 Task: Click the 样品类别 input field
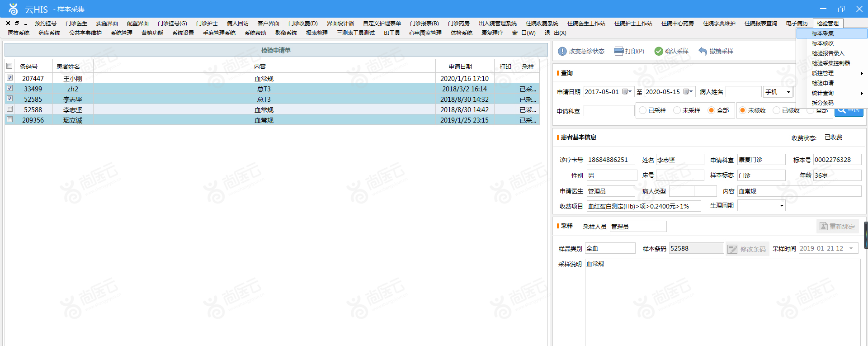610,248
